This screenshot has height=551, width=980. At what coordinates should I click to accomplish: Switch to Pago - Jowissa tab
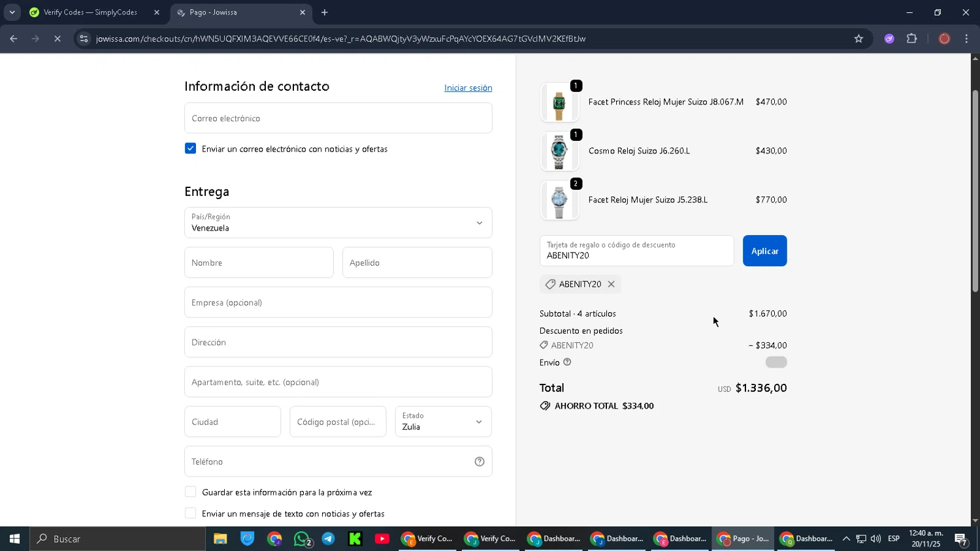pyautogui.click(x=240, y=12)
